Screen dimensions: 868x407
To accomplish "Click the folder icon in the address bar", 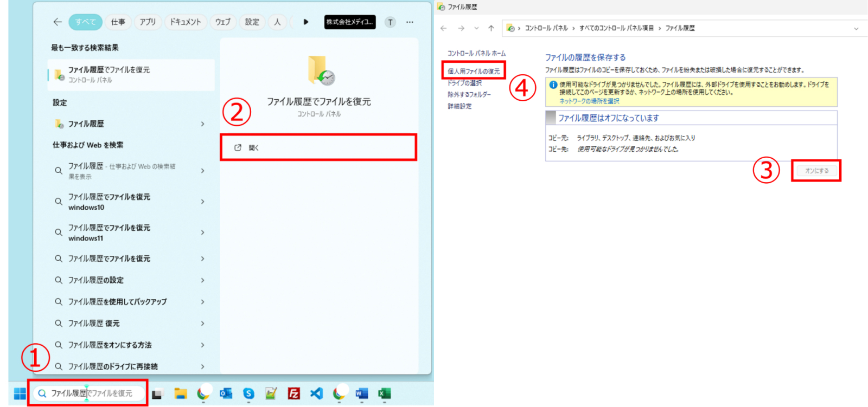I will 510,28.
